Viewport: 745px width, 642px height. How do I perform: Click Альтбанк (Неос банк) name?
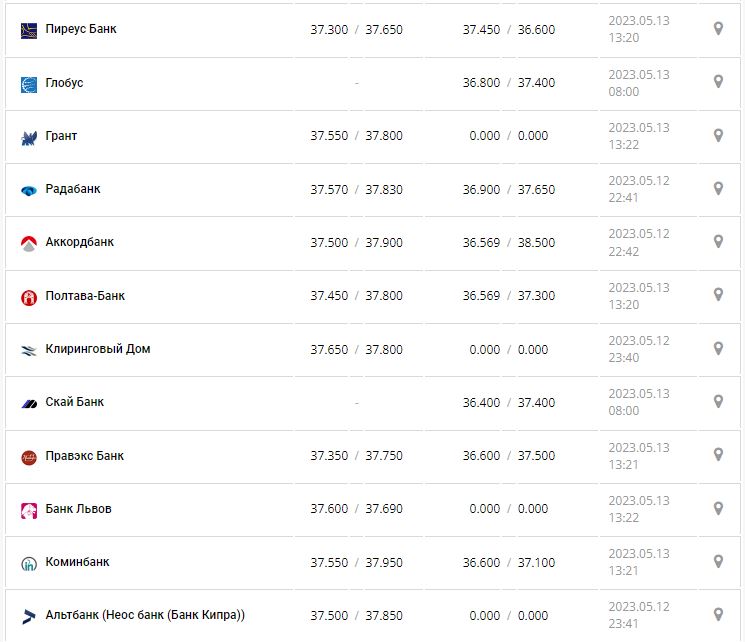pyautogui.click(x=145, y=615)
